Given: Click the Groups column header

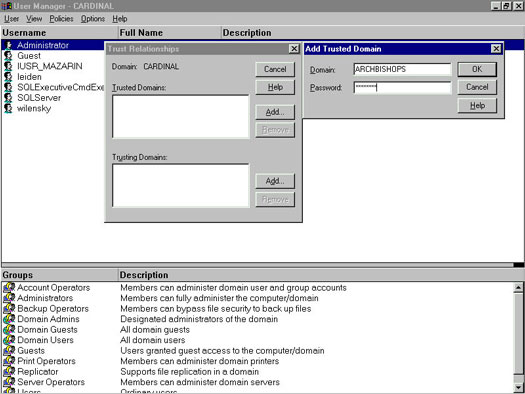Looking at the screenshot, I should pos(59,275).
